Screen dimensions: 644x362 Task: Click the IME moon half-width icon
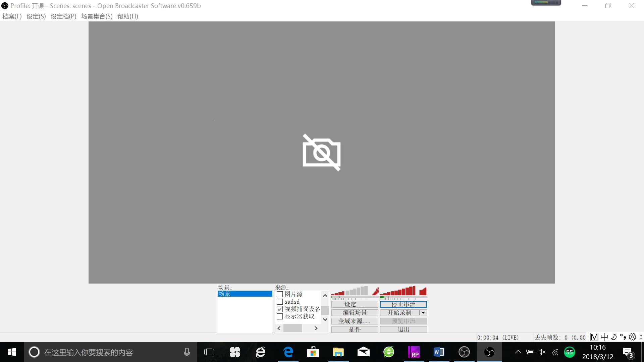pos(614,337)
